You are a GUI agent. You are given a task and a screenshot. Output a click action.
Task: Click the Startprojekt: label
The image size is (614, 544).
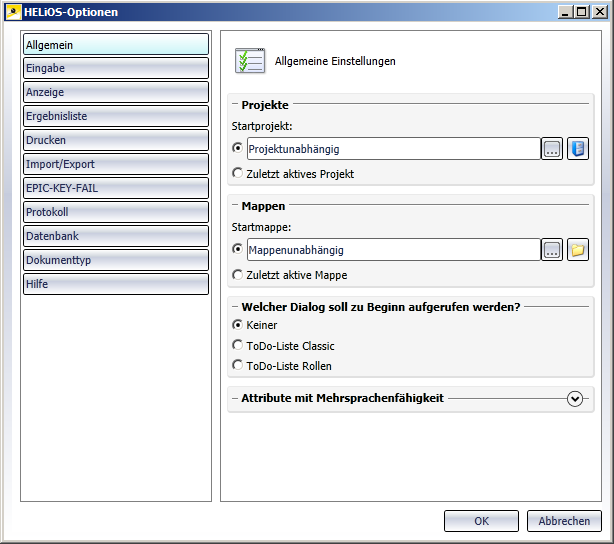[262, 126]
